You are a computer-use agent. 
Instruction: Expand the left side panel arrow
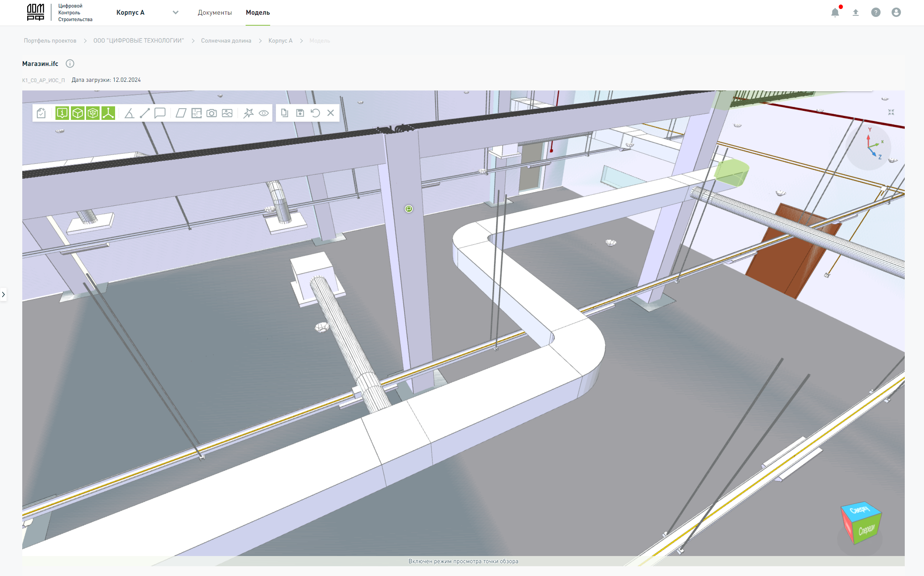pyautogui.click(x=3, y=294)
